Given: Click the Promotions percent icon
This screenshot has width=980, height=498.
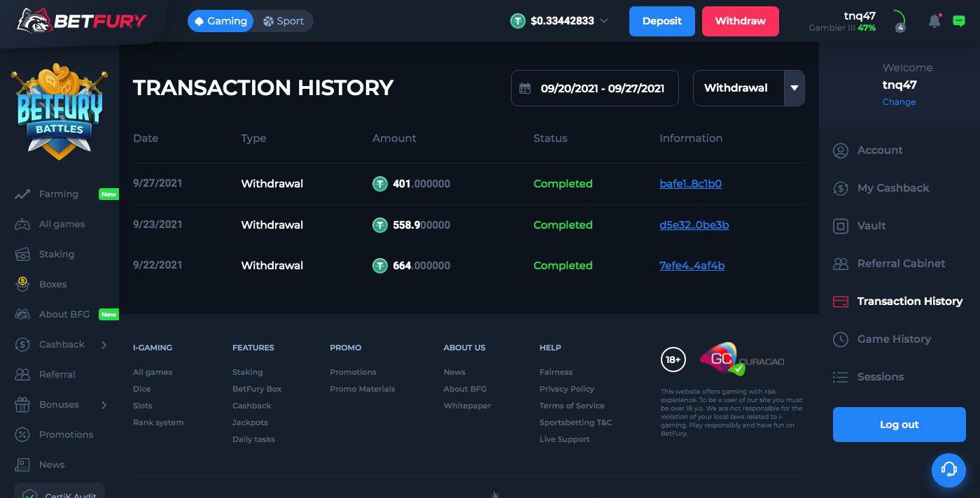Looking at the screenshot, I should (x=22, y=435).
